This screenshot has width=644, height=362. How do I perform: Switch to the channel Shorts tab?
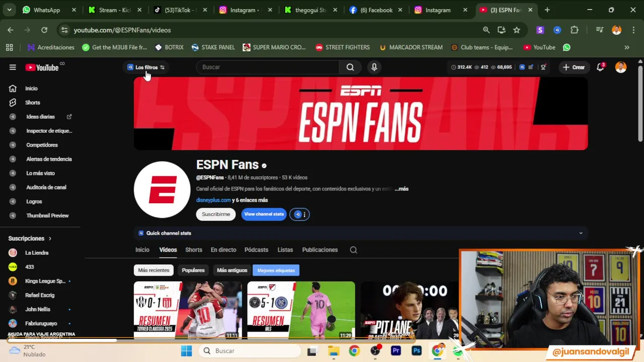coord(194,250)
